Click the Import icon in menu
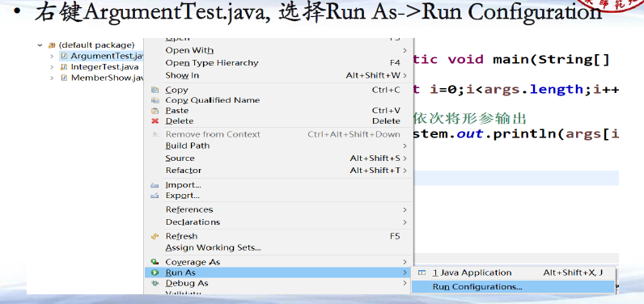The image size is (644, 304). pos(155,185)
